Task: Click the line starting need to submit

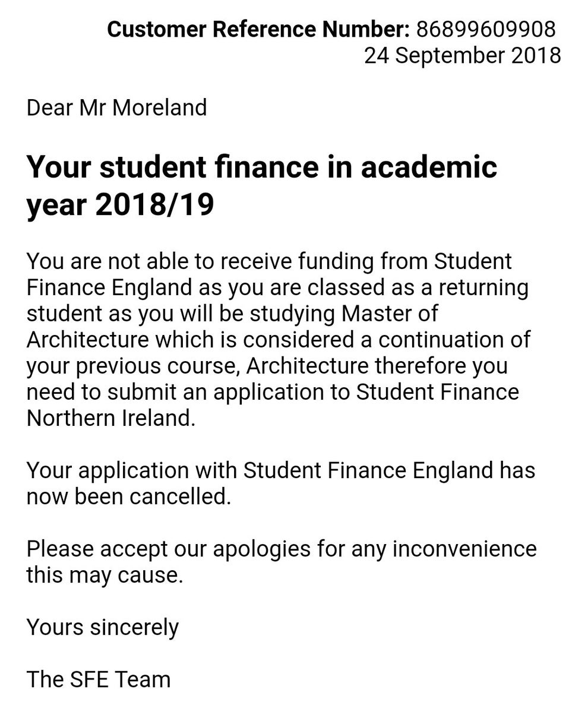Action: [x=272, y=392]
